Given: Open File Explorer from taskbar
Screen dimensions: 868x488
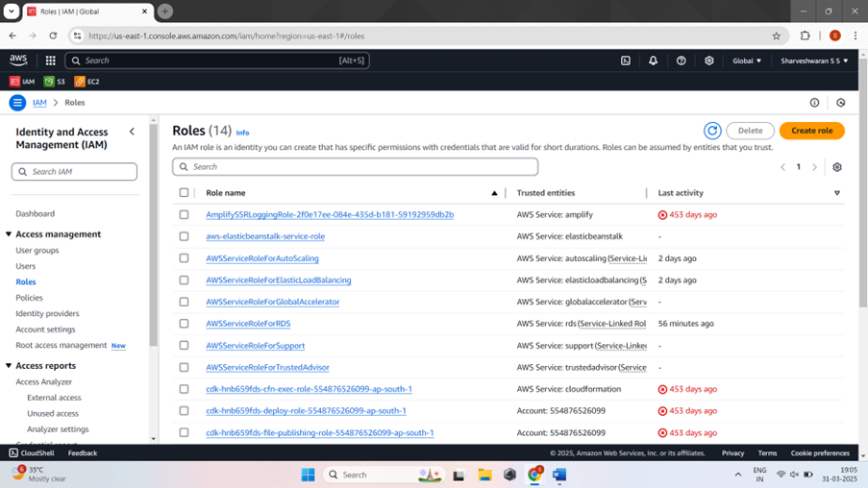Looking at the screenshot, I should click(x=484, y=475).
